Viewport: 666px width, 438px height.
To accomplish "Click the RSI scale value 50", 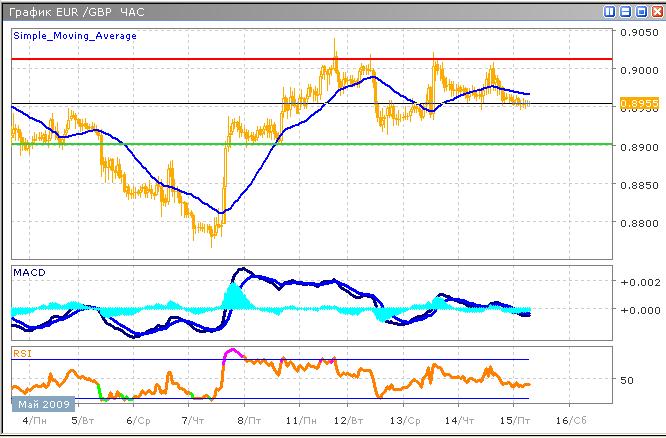I will 626,380.
